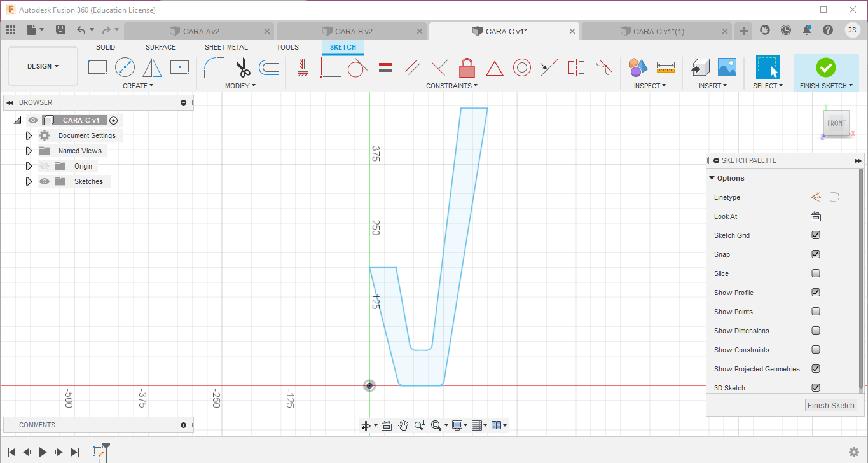The image size is (868, 463).
Task: Play the timeline
Action: [43, 452]
